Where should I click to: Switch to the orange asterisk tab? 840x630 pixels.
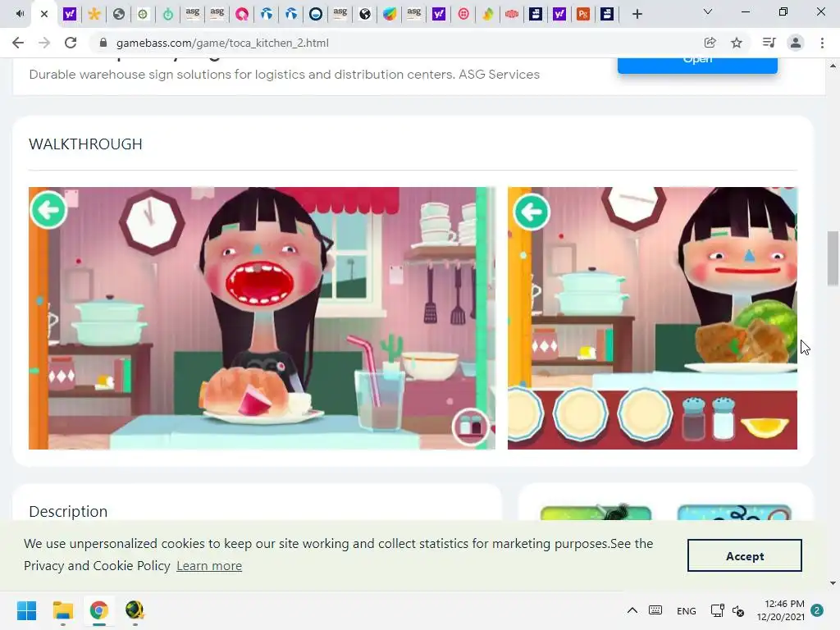(x=94, y=14)
